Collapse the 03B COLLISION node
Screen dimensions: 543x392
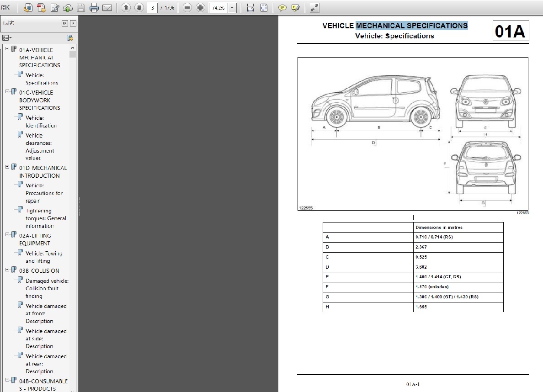coord(7,270)
